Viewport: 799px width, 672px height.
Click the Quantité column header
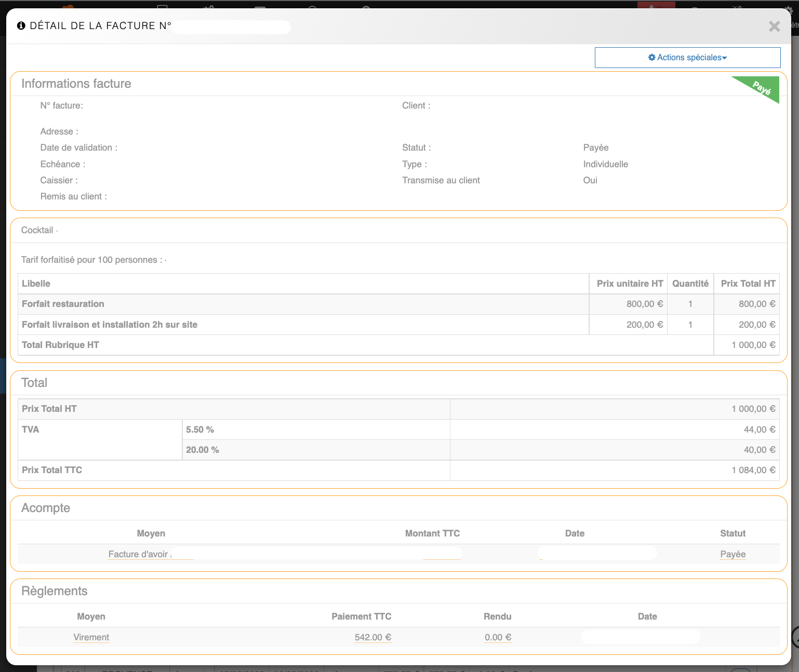point(690,284)
